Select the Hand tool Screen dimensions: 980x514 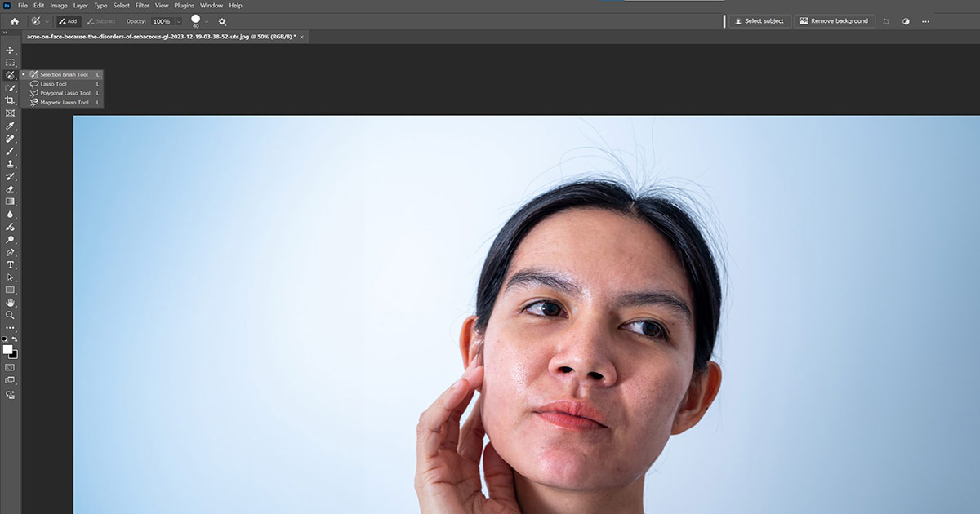click(x=11, y=303)
